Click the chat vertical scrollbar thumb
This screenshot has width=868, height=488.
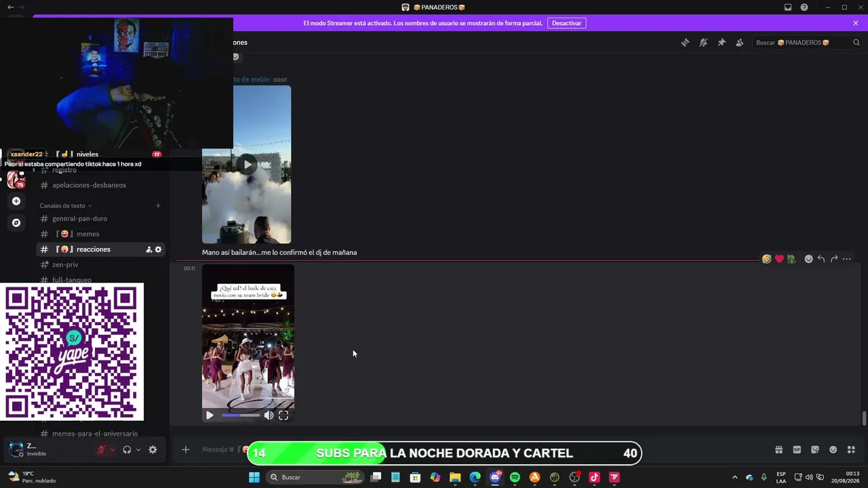[x=864, y=418]
